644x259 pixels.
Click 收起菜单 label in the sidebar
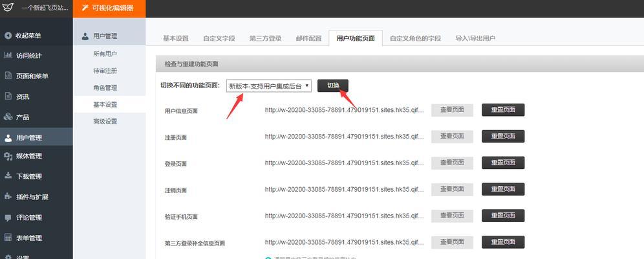28,36
